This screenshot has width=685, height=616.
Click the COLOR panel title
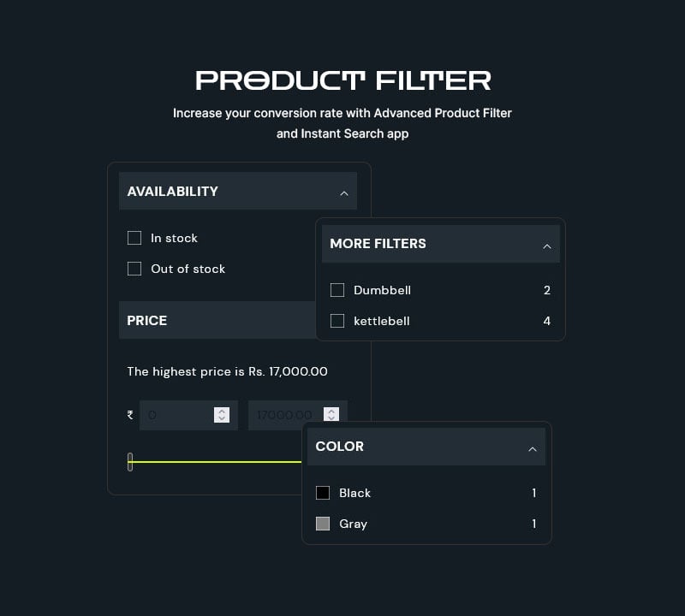tap(340, 446)
